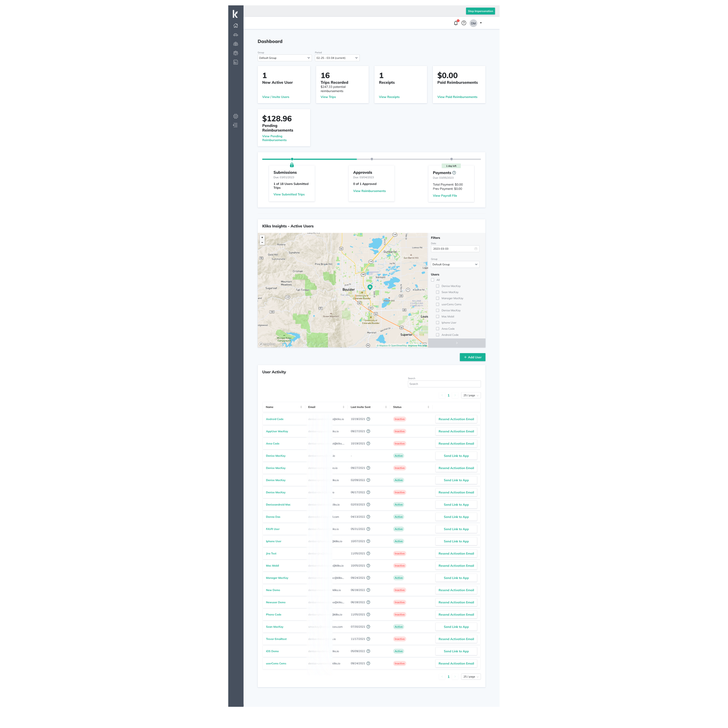This screenshot has height=728, width=728.
Task: Open the Reports chart sidebar icon
Action: pyautogui.click(x=235, y=62)
